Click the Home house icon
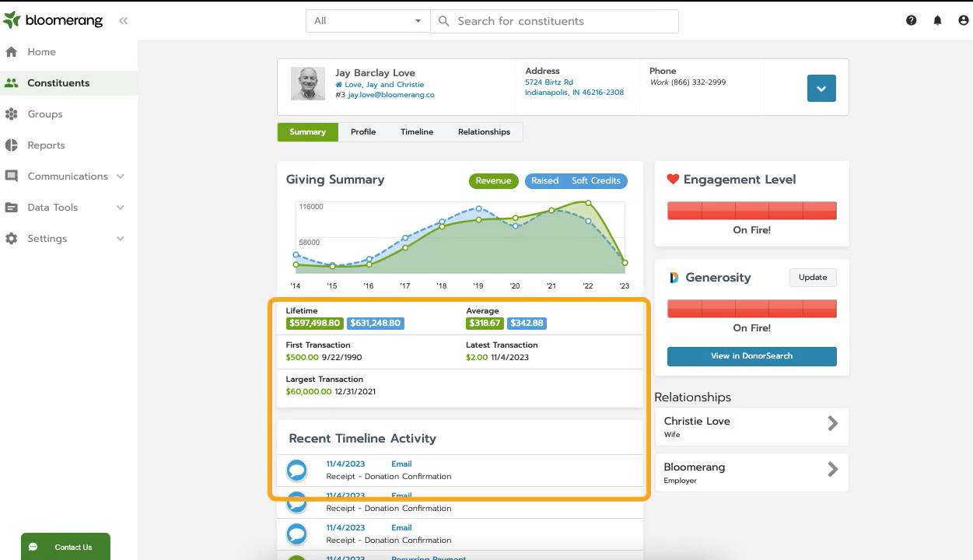 [11, 52]
